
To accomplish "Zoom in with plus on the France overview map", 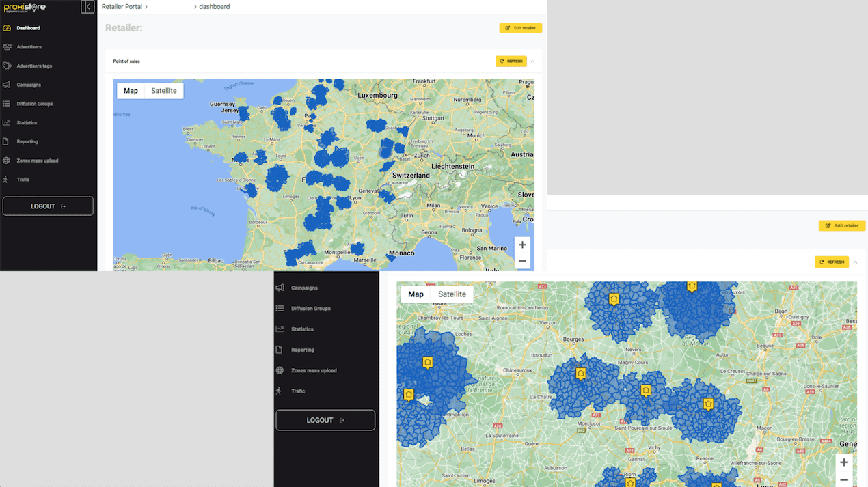I will (522, 245).
